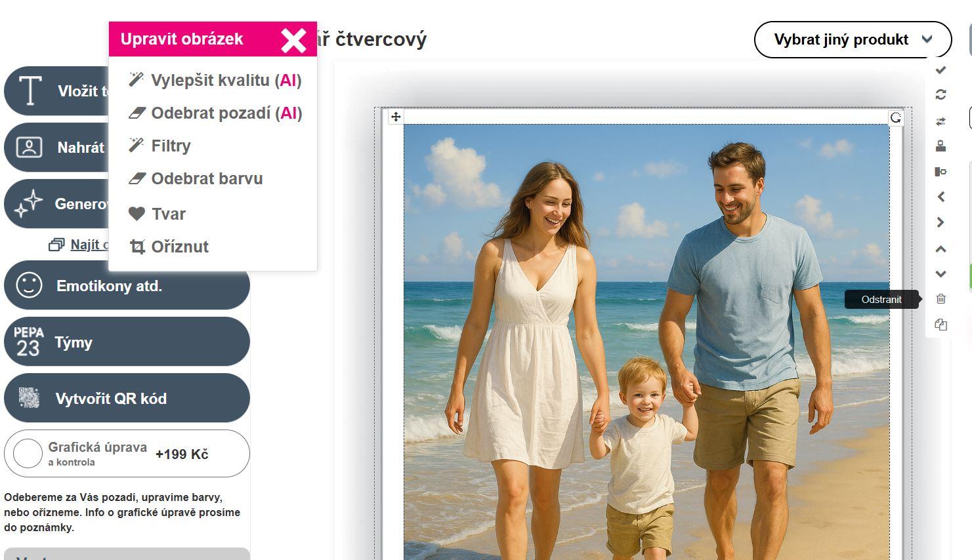Open the Vybrat jiný produkt dropdown
The image size is (972, 560).
(x=853, y=39)
